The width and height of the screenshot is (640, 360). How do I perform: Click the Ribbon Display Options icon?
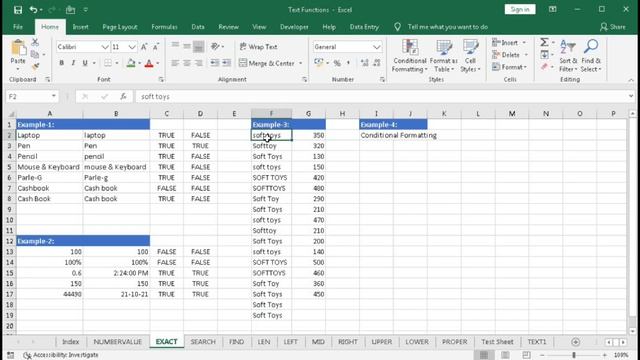point(552,9)
